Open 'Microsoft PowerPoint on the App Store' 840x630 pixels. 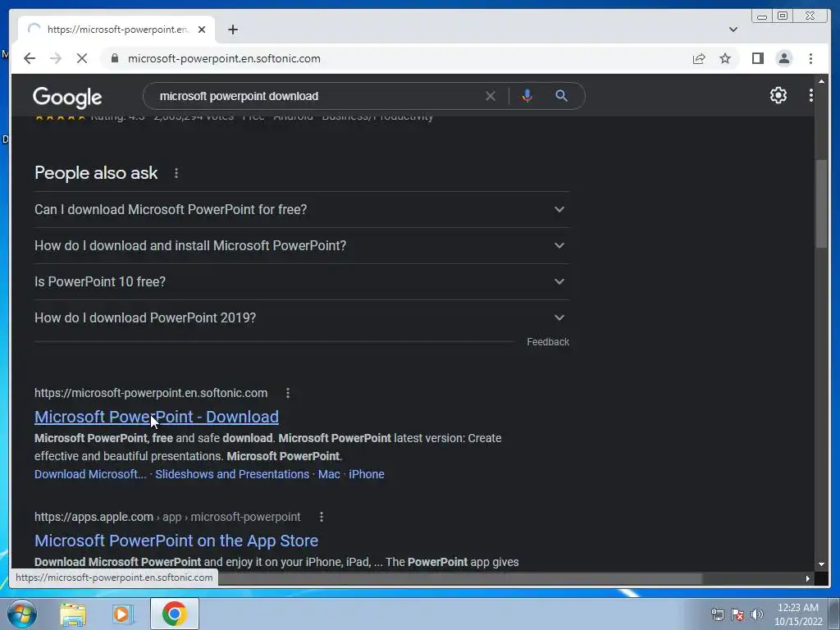point(176,541)
